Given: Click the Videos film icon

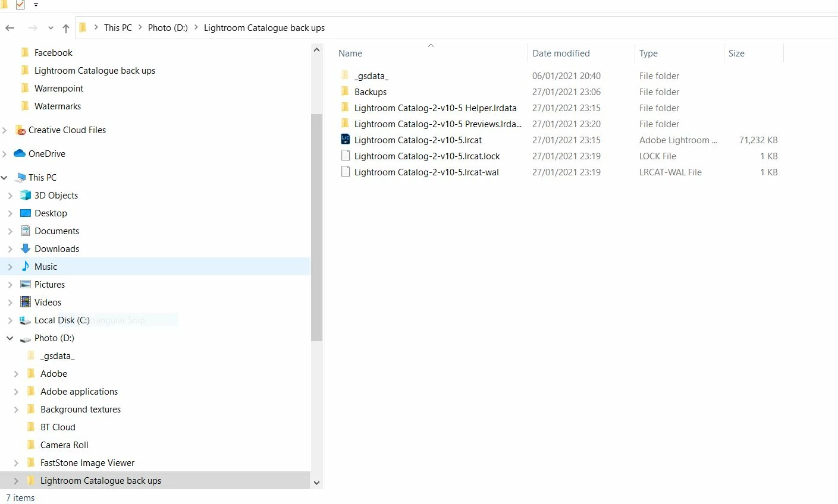Looking at the screenshot, I should click(26, 302).
